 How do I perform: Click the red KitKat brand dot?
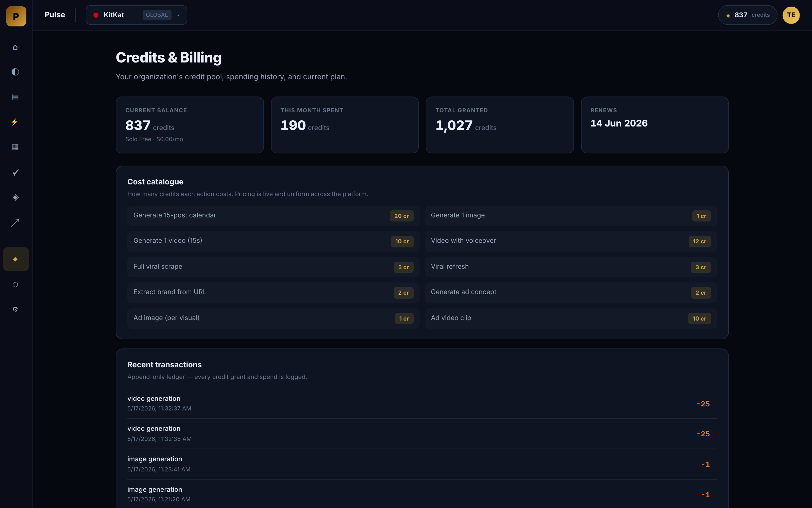coord(96,15)
